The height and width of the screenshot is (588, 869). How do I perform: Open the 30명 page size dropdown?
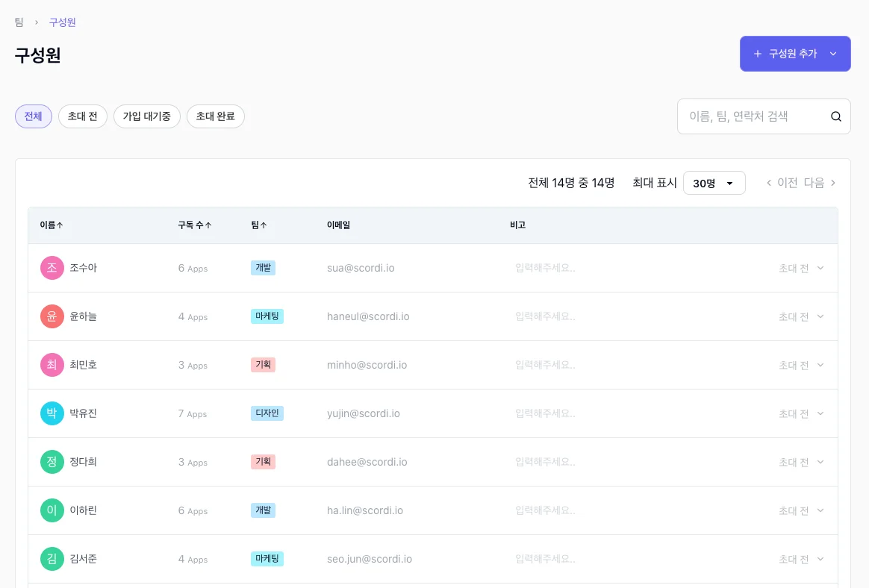pos(714,183)
